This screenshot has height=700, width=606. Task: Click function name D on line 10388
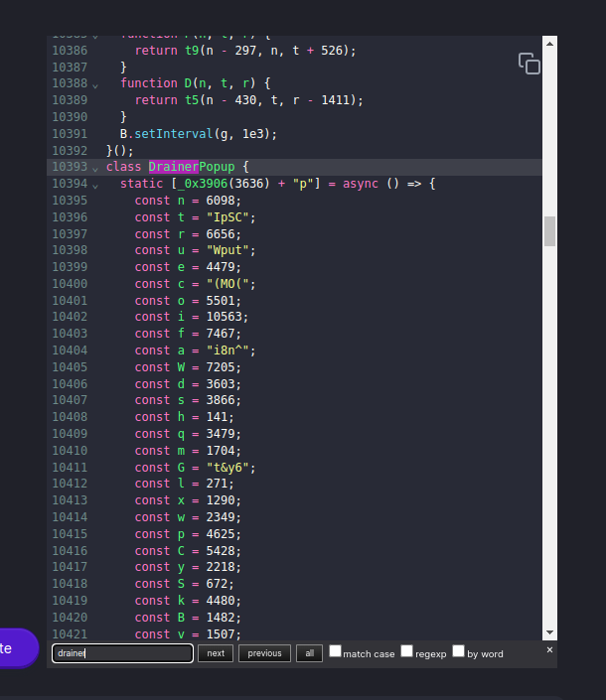pos(188,83)
